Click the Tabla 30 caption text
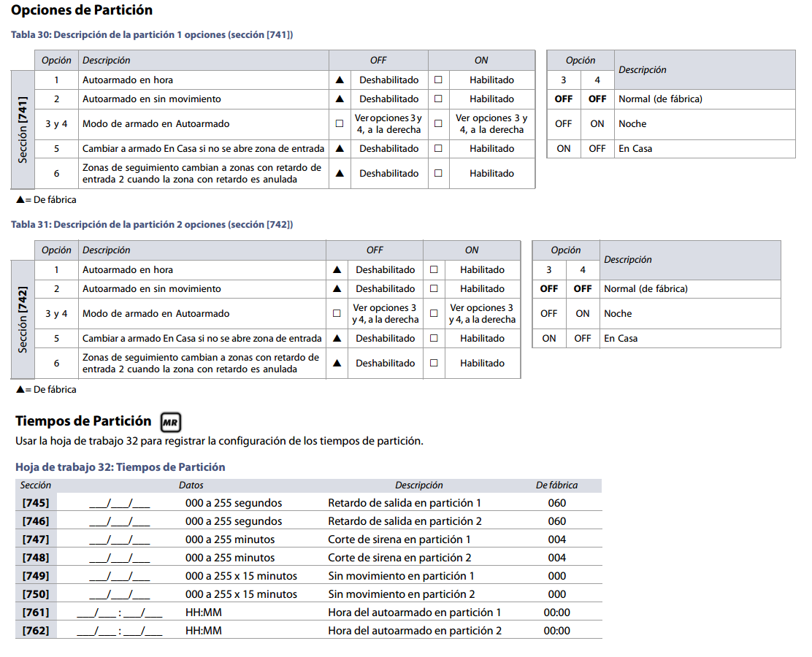Screen dimensions: 812x657 (x=151, y=34)
